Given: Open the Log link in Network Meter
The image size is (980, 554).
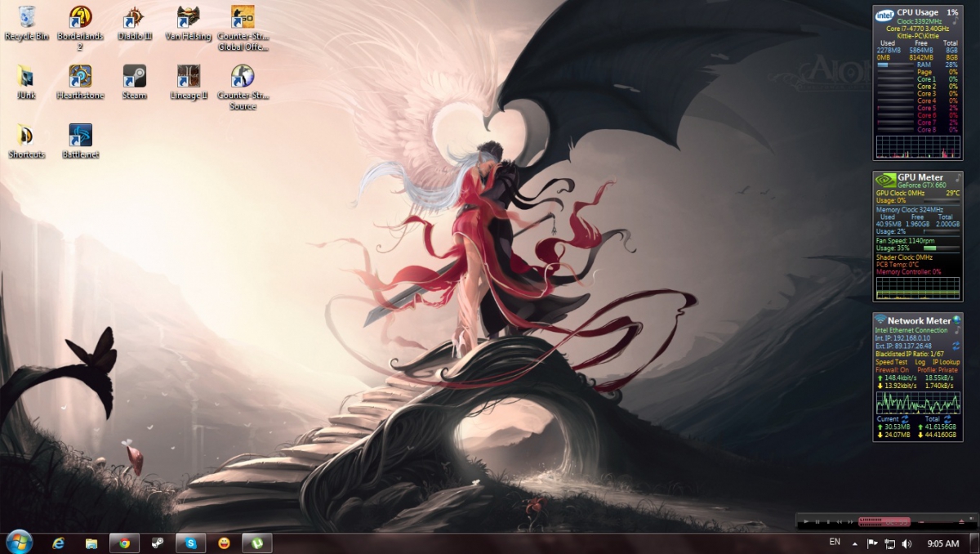Looking at the screenshot, I should coord(920,362).
